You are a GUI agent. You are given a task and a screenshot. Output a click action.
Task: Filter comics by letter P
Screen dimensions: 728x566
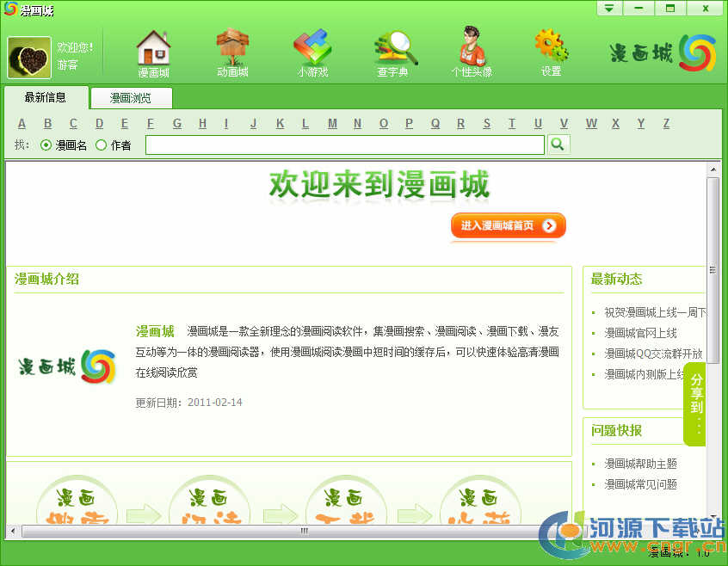pos(409,123)
